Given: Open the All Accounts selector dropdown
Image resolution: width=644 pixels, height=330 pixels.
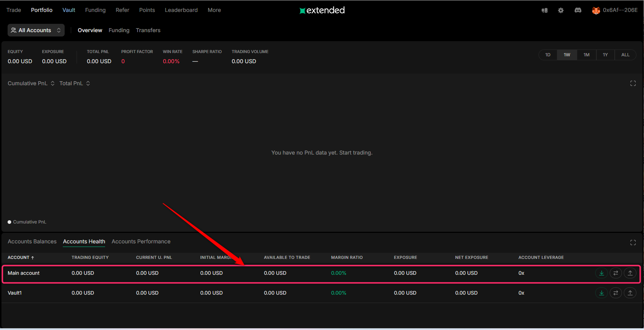Looking at the screenshot, I should [x=36, y=30].
